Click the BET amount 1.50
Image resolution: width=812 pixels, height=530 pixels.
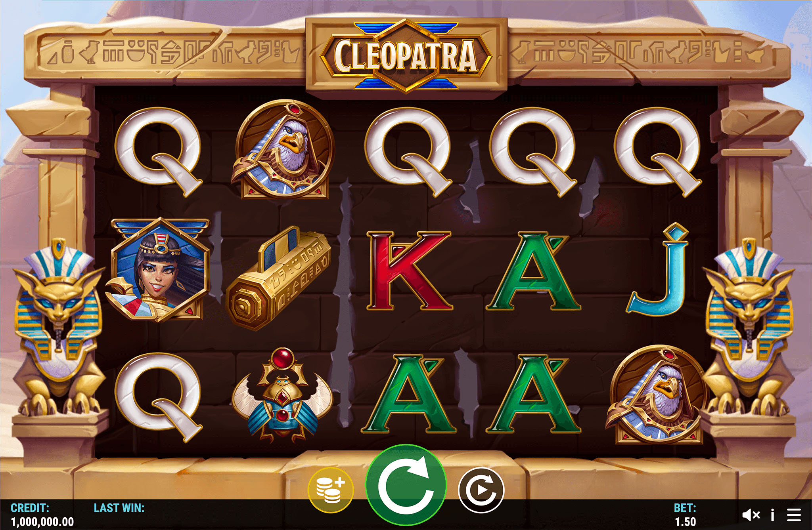coord(686,522)
